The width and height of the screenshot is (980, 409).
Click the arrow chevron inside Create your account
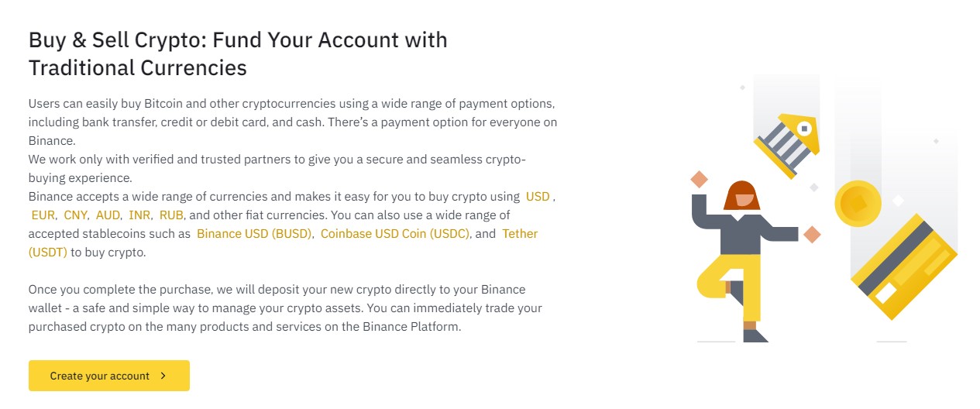163,376
